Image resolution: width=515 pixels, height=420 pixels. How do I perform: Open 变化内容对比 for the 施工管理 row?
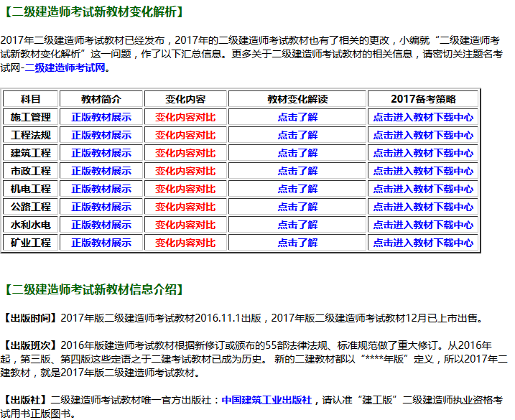(185, 117)
